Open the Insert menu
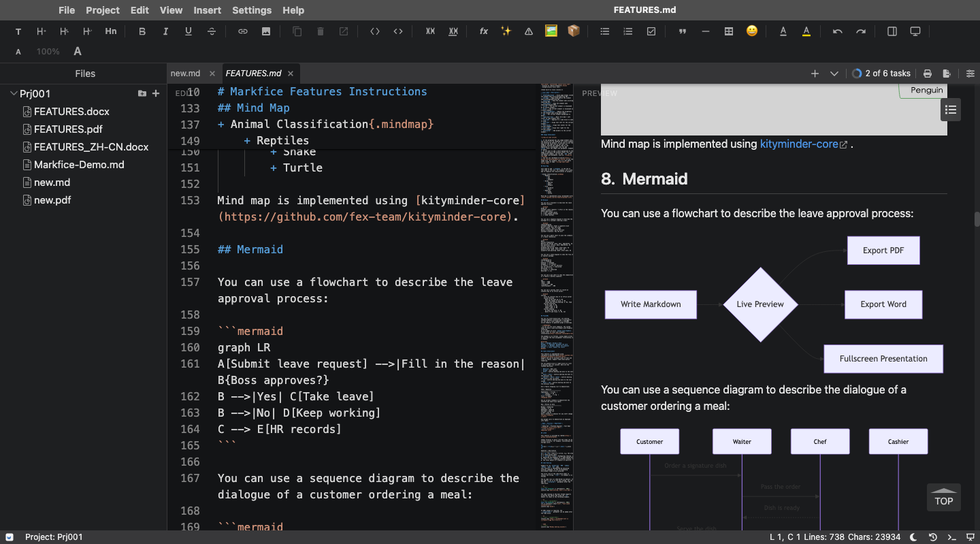The width and height of the screenshot is (980, 544). pyautogui.click(x=208, y=10)
